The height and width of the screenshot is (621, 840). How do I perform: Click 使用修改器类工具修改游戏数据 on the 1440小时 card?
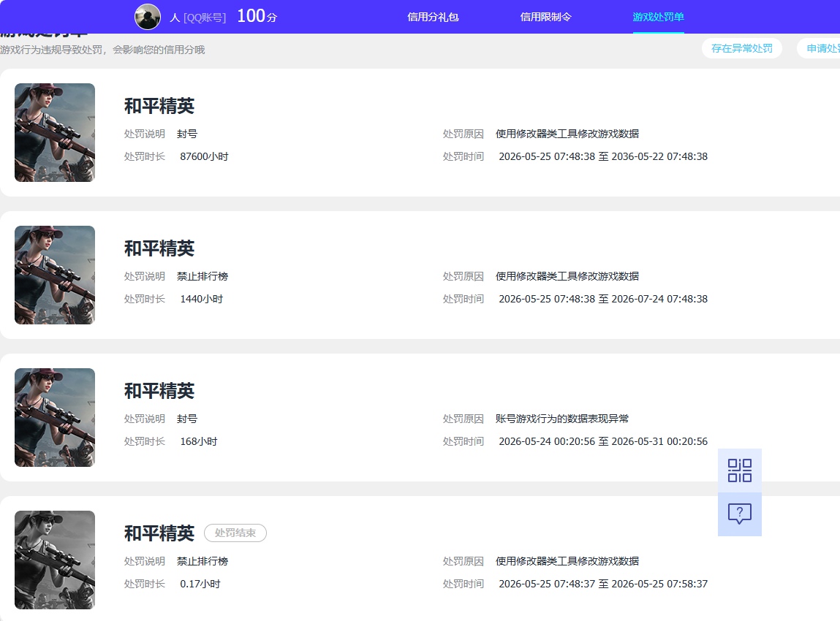click(567, 276)
